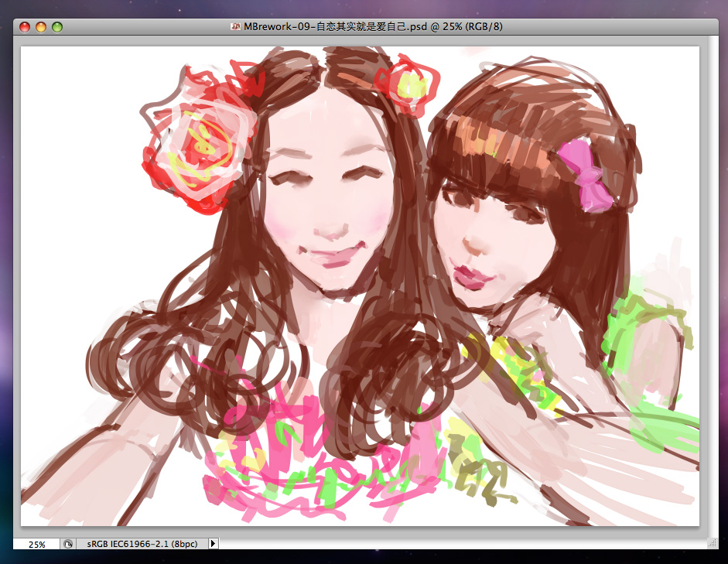Click the MBrework-09 document title text
728x564 pixels.
[373, 26]
